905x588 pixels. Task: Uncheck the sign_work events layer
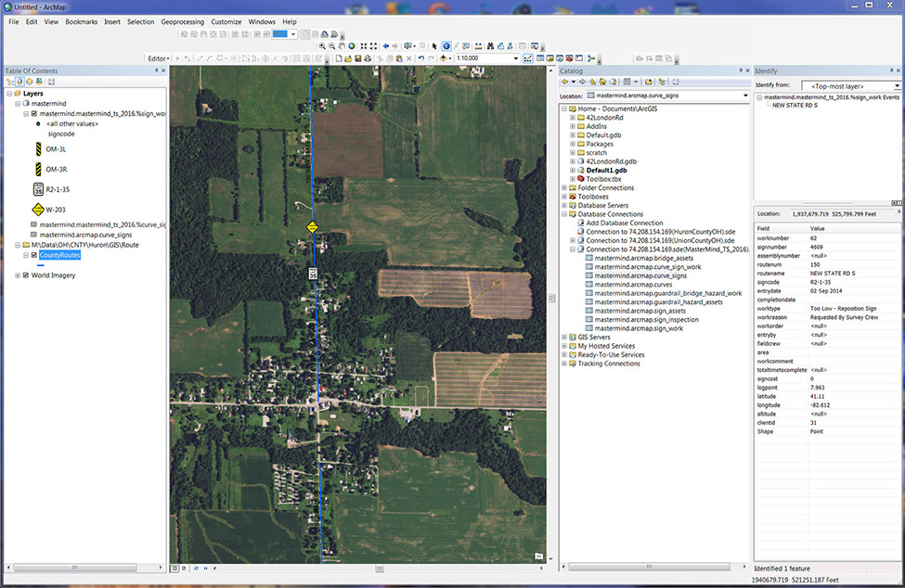coord(34,114)
